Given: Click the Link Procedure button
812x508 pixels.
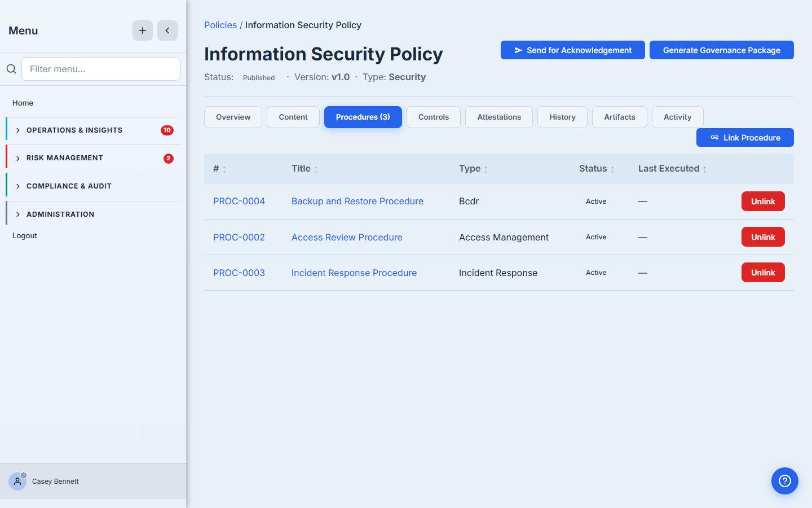Looking at the screenshot, I should point(745,138).
